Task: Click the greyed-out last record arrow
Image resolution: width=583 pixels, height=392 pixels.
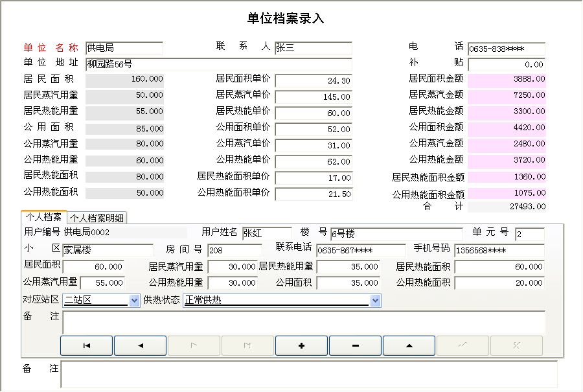Action: [x=247, y=345]
